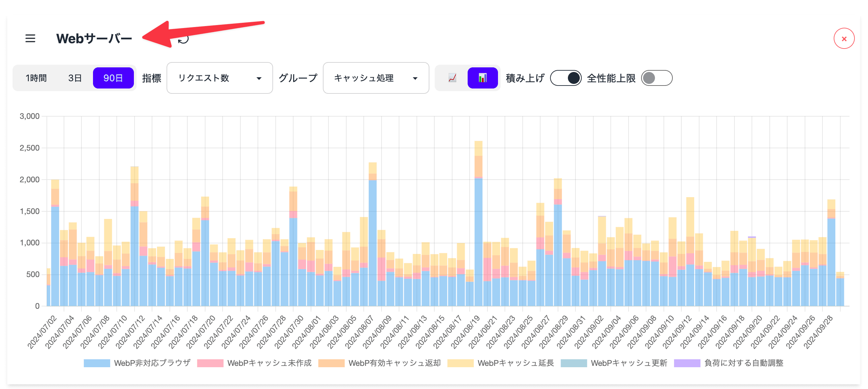The width and height of the screenshot is (868, 389).
Task: Toggle WebPキャッシュ延長 visibility in legend
Action: coord(461,363)
